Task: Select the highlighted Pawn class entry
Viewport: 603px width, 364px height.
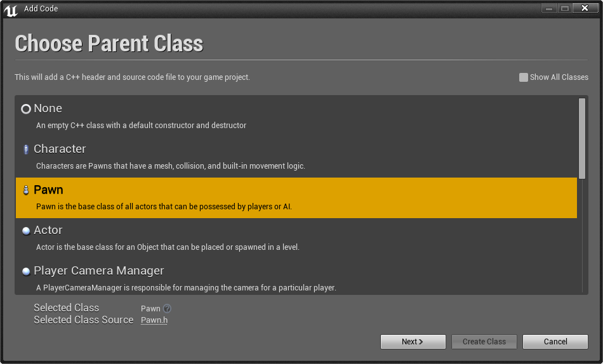Action: (296, 198)
